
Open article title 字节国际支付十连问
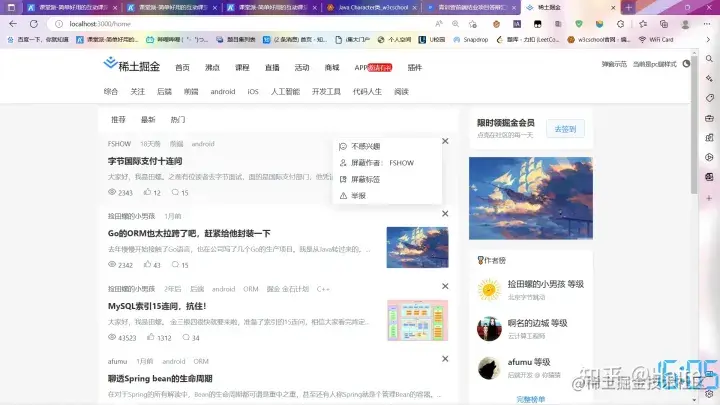(145, 161)
